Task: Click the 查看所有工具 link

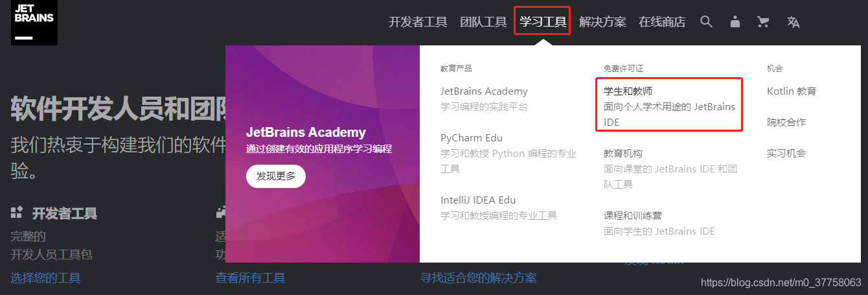Action: click(250, 278)
